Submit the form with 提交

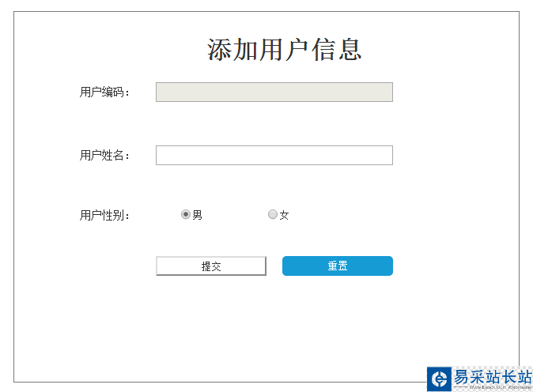click(x=211, y=266)
